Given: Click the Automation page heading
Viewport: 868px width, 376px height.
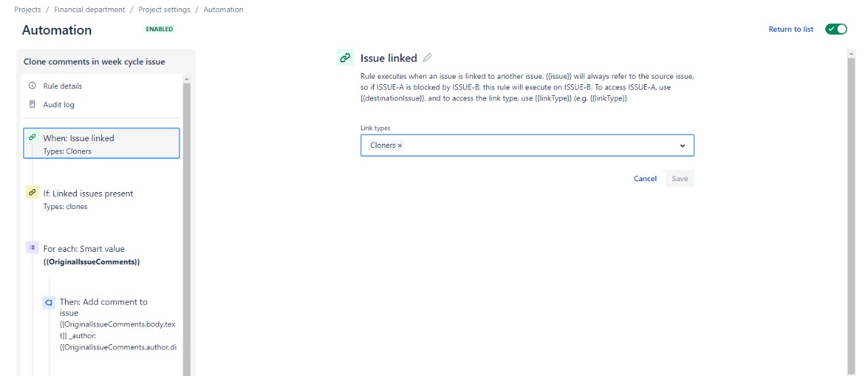Looking at the screenshot, I should 57,30.
